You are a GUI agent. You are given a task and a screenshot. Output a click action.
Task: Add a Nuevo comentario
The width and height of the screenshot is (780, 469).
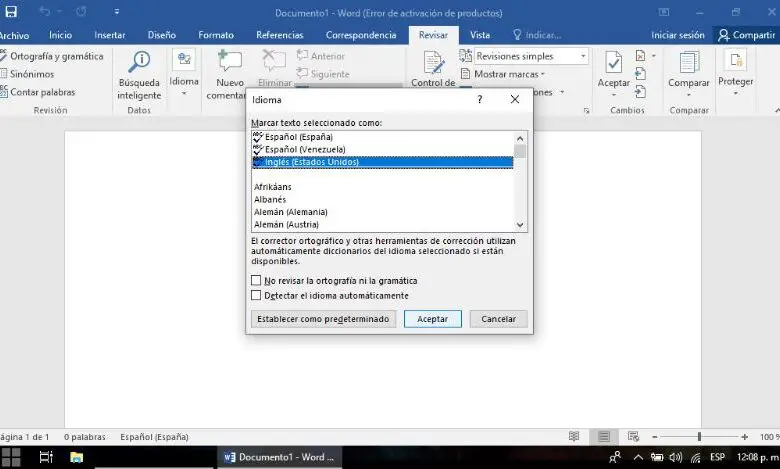point(229,75)
